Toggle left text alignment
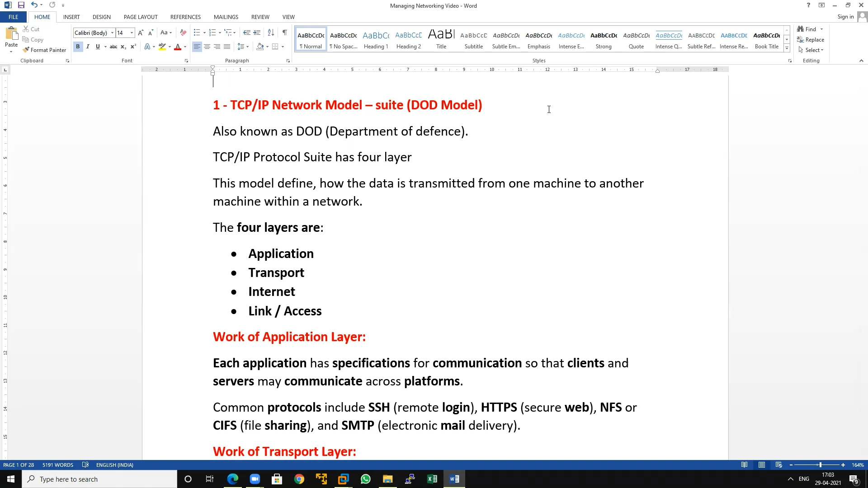868x488 pixels. pos(197,47)
